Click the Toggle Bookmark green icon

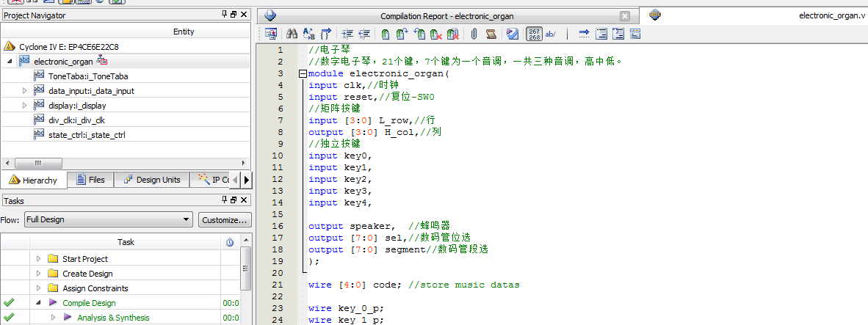tap(385, 34)
